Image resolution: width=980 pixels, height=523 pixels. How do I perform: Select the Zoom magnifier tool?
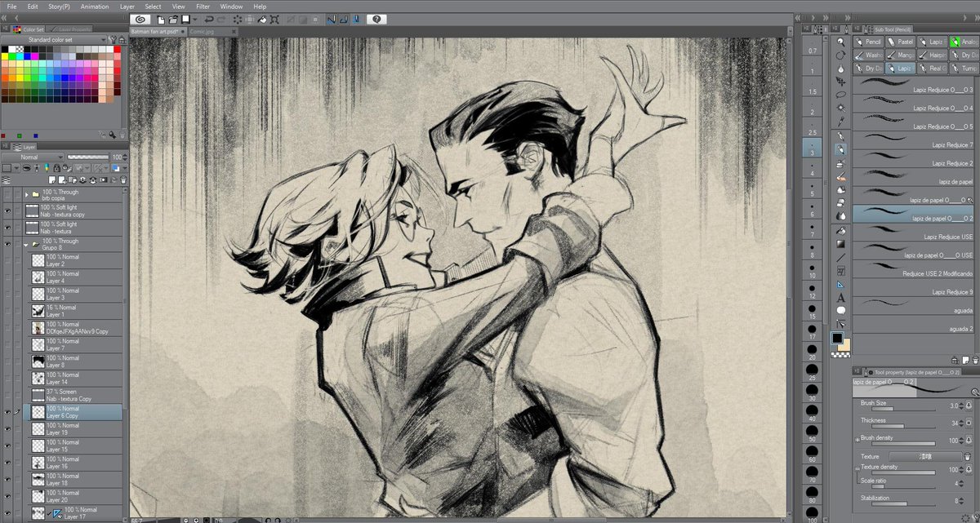840,42
